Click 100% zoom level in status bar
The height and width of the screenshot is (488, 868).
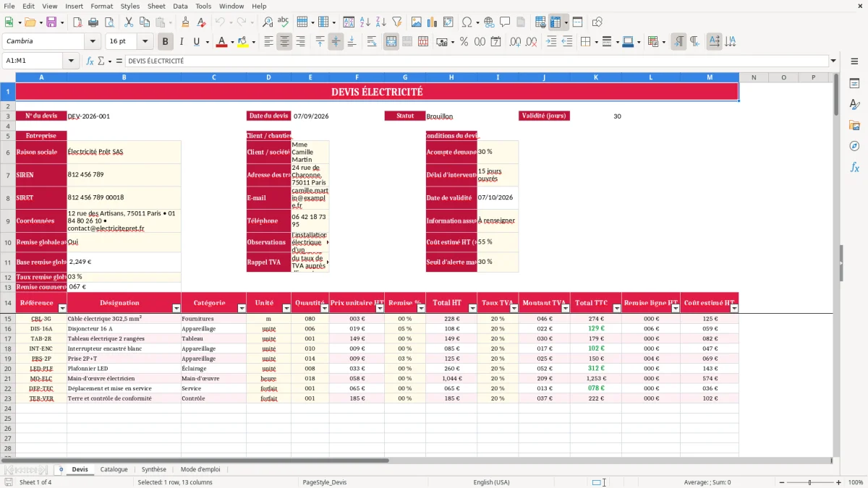pos(856,482)
